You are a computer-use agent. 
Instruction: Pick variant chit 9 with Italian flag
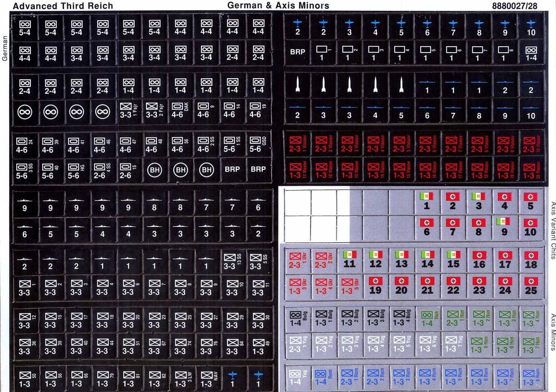click(x=504, y=227)
